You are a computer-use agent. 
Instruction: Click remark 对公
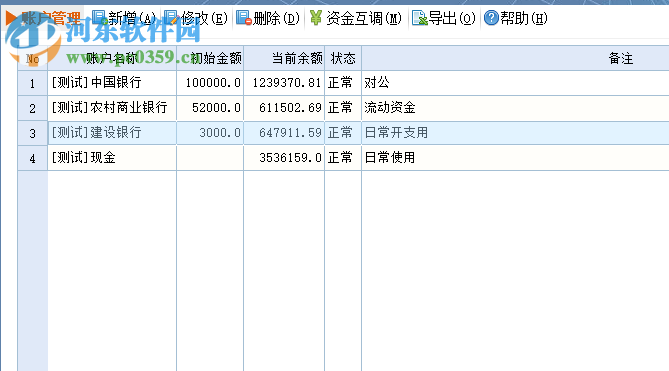[377, 83]
